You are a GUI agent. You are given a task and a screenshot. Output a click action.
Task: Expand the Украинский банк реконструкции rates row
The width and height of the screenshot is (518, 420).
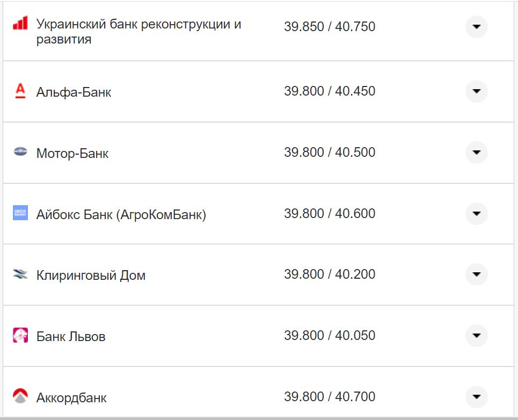pos(476,27)
